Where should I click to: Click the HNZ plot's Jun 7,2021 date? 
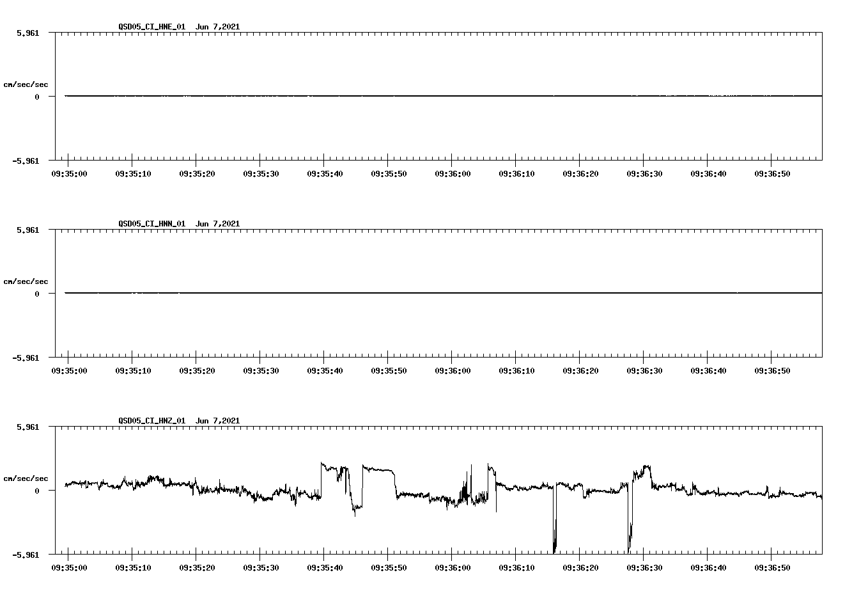pos(218,421)
